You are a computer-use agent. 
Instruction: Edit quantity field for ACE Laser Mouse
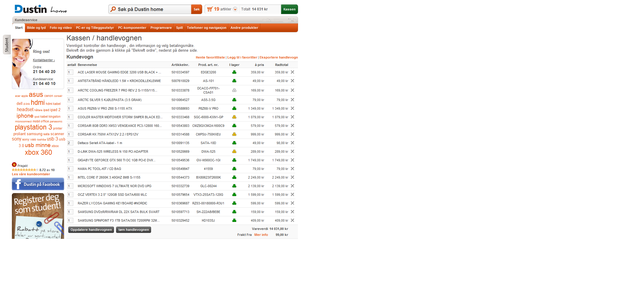pyautogui.click(x=70, y=72)
